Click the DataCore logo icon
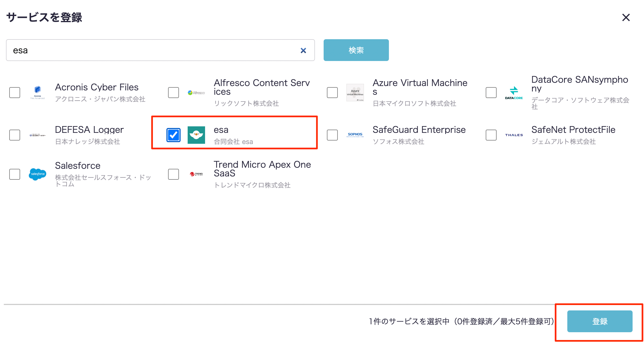The width and height of the screenshot is (644, 348). tap(514, 93)
